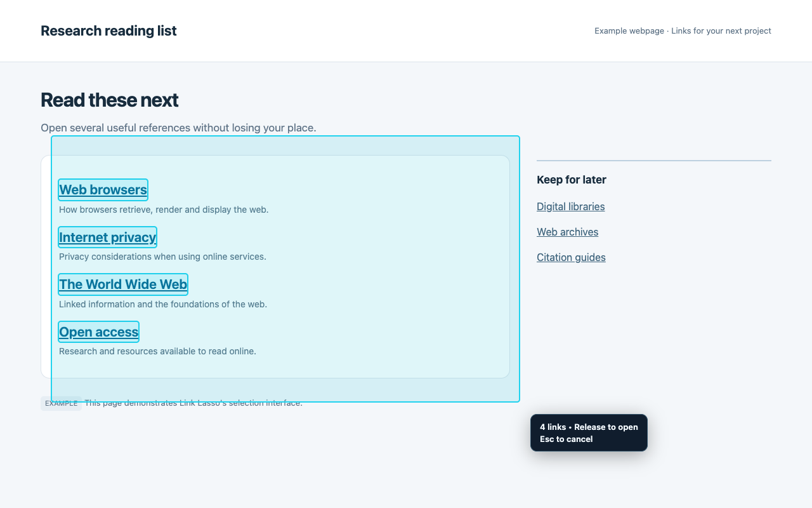Click 'Example webpage · Links for your next project' text
The height and width of the screenshot is (508, 812).
683,30
